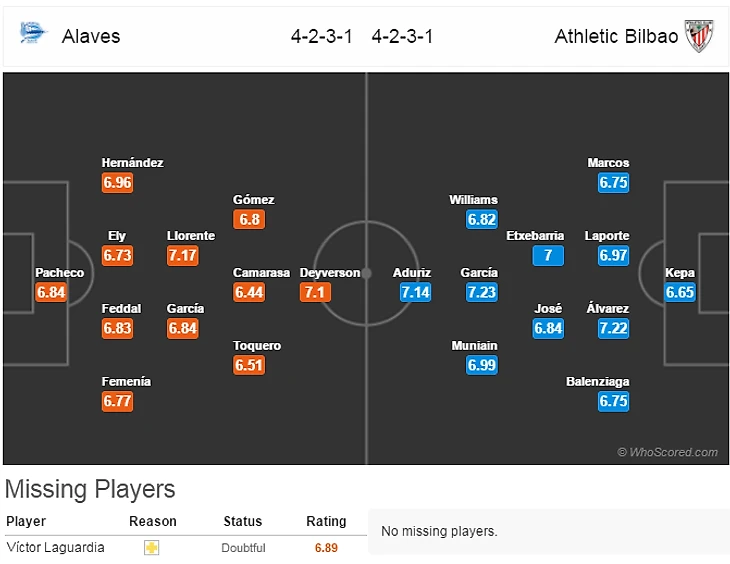This screenshot has height=564, width=730.
Task: Click Pacheco's 6.84 rating badge
Action: click(x=51, y=292)
